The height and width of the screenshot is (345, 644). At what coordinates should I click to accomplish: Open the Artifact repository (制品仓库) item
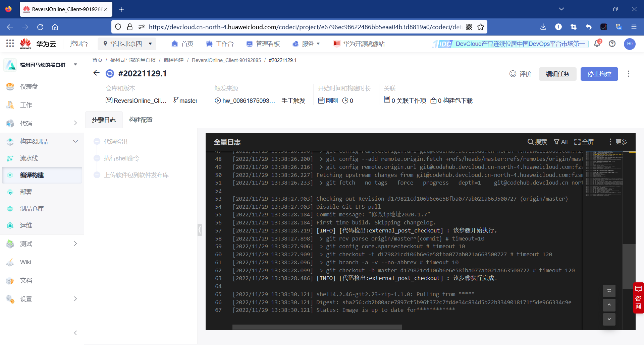[x=42, y=208]
